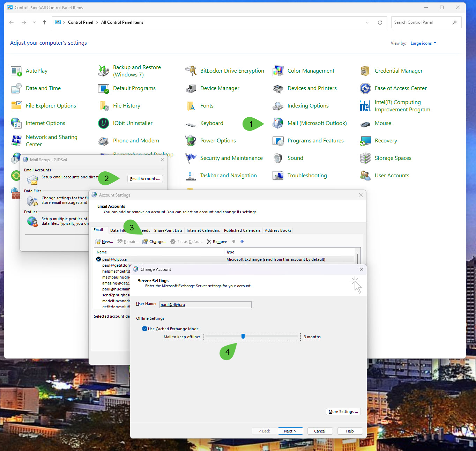Screen dimensions: 476x451
Task: Click Next in Change Account dialog
Action: click(290, 431)
